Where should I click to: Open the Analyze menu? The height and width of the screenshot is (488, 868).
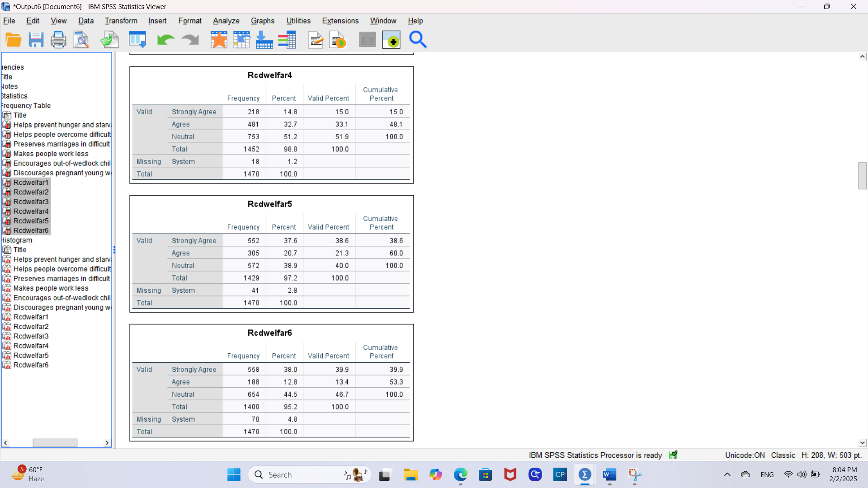pyautogui.click(x=226, y=21)
